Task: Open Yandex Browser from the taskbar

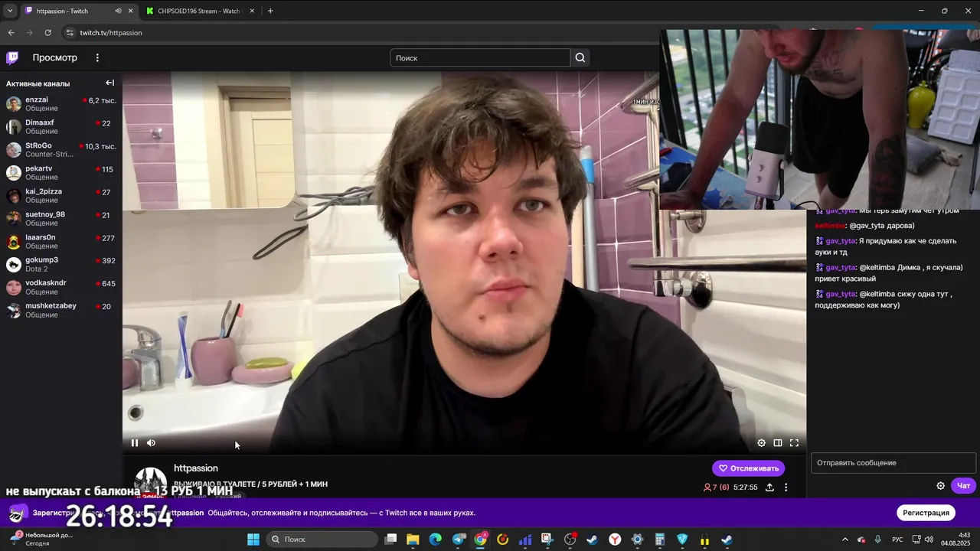Action: click(615, 540)
